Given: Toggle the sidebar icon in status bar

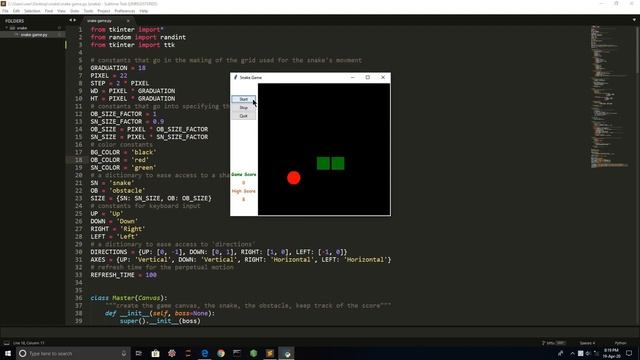Looking at the screenshot, I should (7, 343).
